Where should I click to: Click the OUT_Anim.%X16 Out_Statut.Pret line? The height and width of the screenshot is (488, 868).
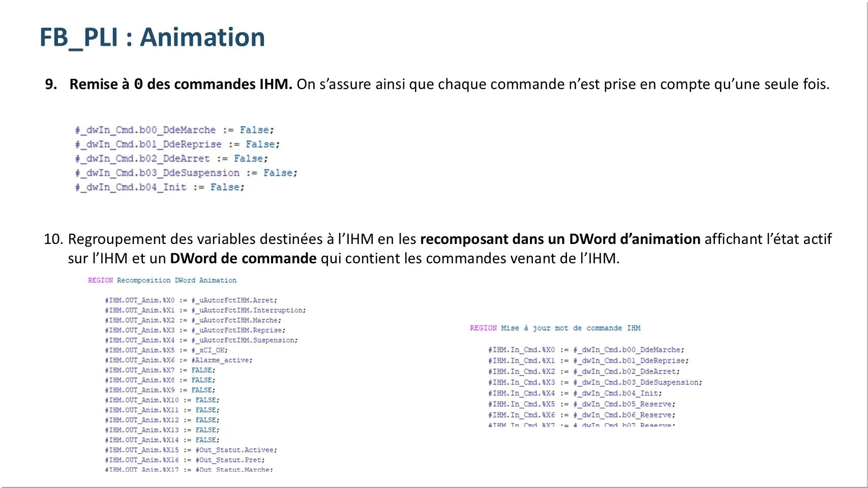click(185, 460)
